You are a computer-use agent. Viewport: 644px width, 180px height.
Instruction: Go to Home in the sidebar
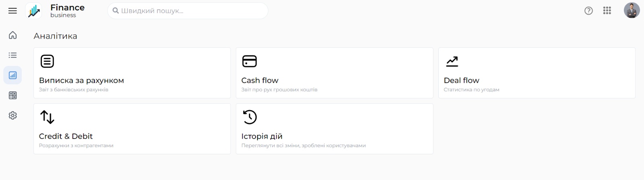tap(13, 35)
